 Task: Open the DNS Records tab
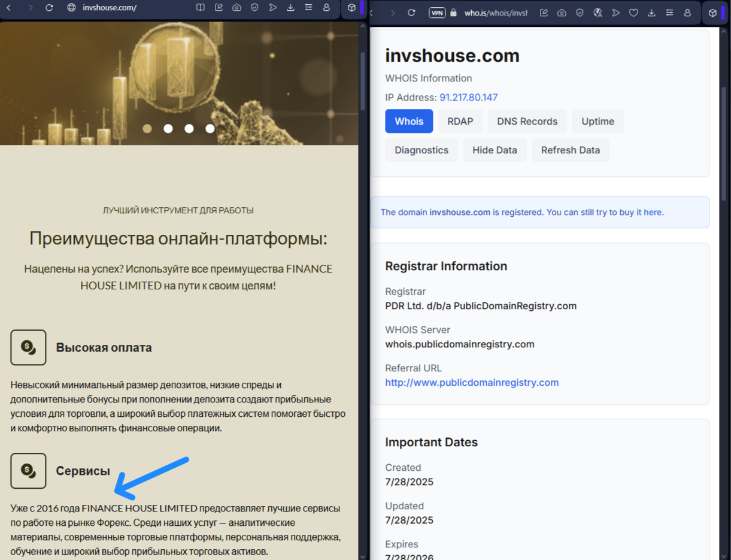point(527,121)
